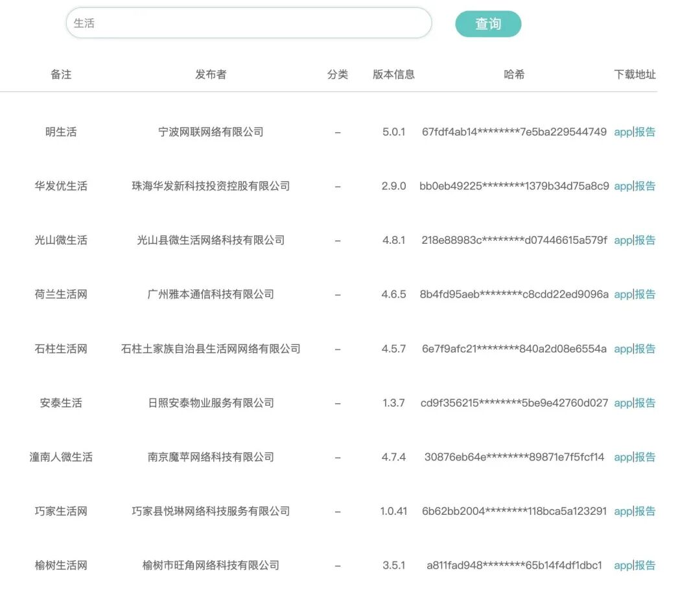
Task: Click version 5.0.1
Action: [x=394, y=132]
